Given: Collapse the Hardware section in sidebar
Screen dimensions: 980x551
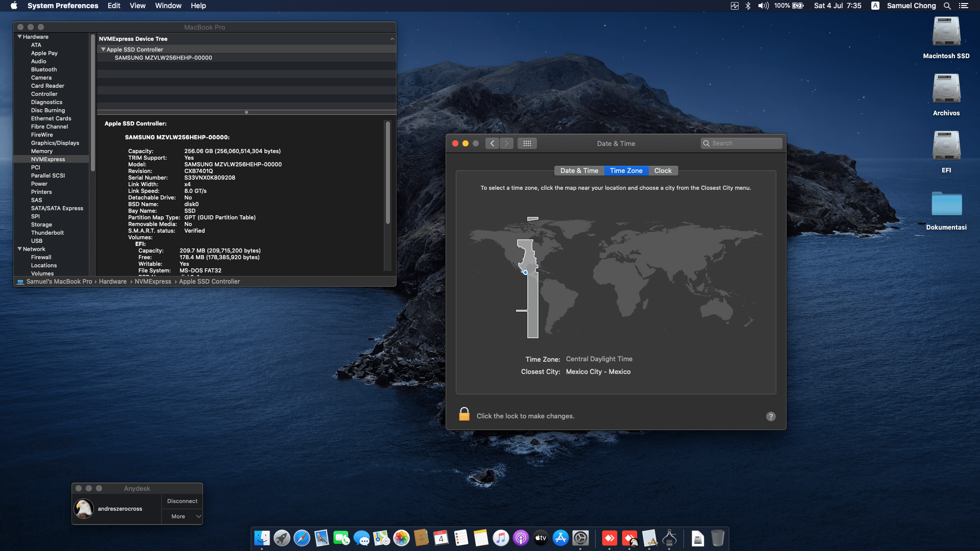Looking at the screenshot, I should coord(19,37).
